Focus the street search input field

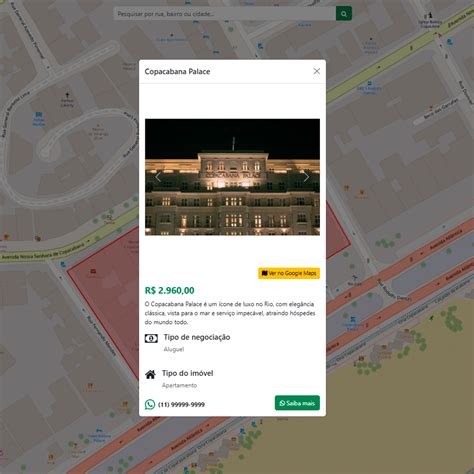pos(225,14)
